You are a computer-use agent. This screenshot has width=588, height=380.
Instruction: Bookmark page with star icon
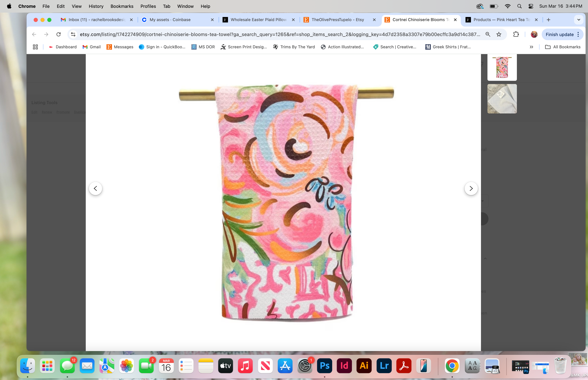pos(499,34)
